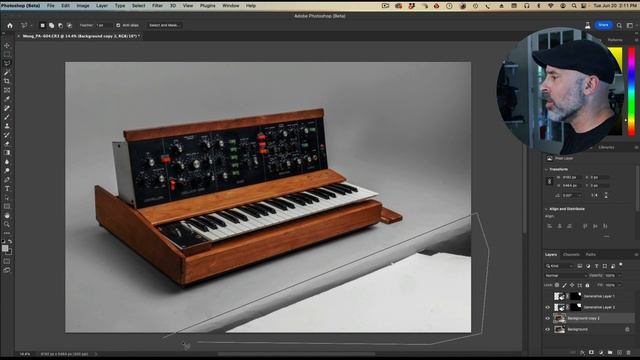Screen dimensions: 640x360
Task: Select the Frame tool
Action: (x=7, y=90)
